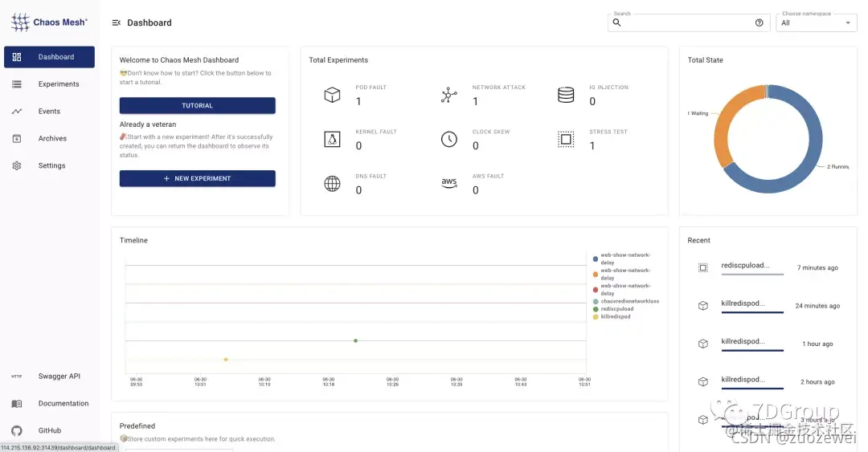
Task: Focus the Search input field
Action: pyautogui.click(x=688, y=22)
